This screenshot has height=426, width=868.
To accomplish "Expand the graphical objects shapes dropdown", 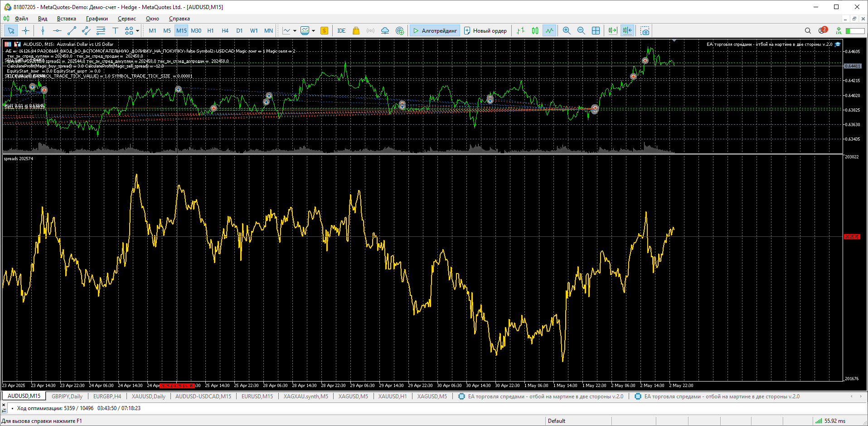I will click(137, 31).
